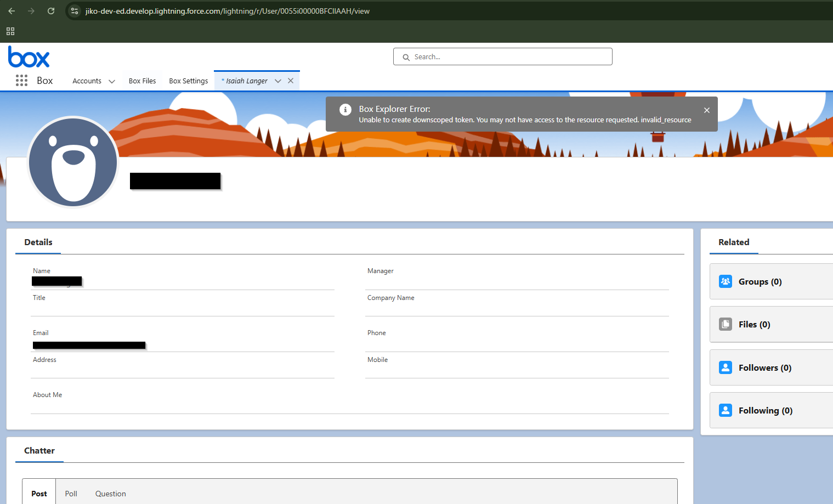Click the user profile avatar picture
Screen dimensions: 833x504
(73, 162)
